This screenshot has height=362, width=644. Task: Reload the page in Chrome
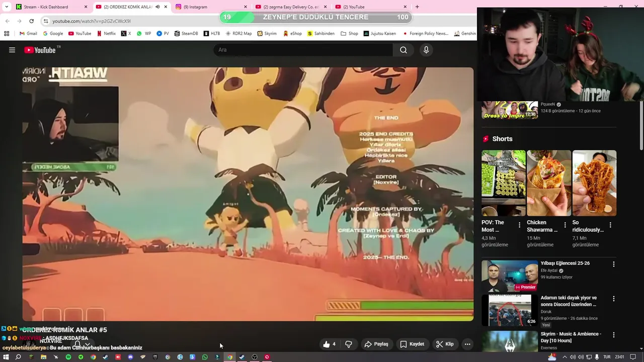31,21
